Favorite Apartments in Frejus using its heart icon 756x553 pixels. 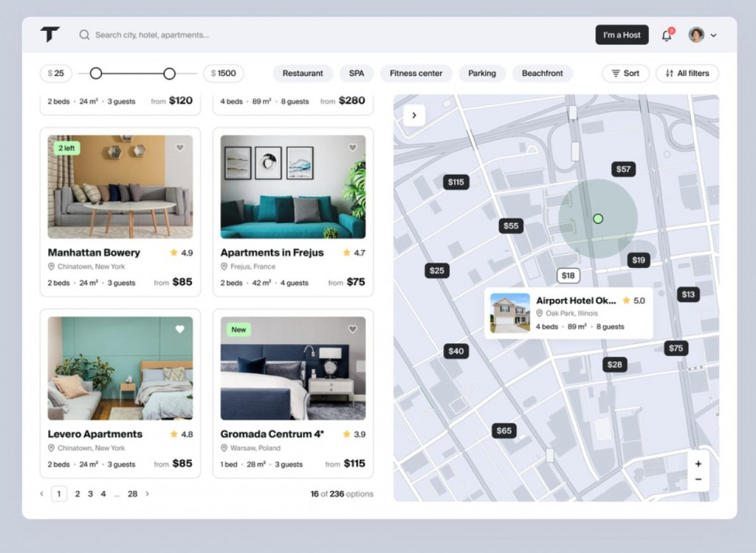[x=352, y=148]
